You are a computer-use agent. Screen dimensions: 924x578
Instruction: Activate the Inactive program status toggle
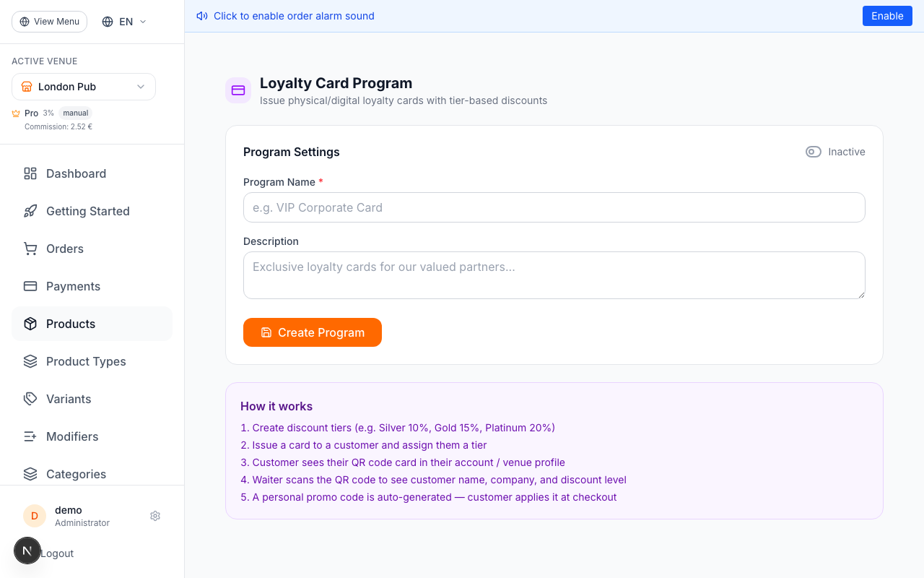tap(813, 152)
